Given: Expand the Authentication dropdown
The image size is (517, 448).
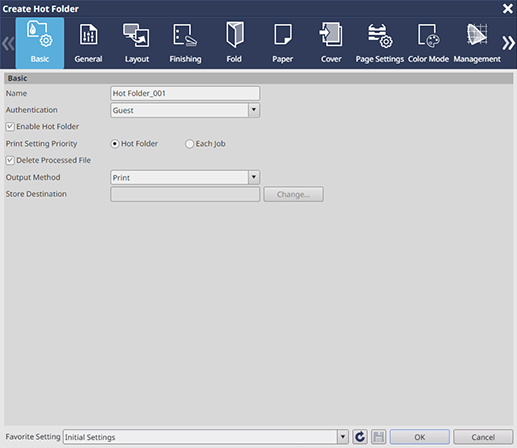Looking at the screenshot, I should click(254, 110).
